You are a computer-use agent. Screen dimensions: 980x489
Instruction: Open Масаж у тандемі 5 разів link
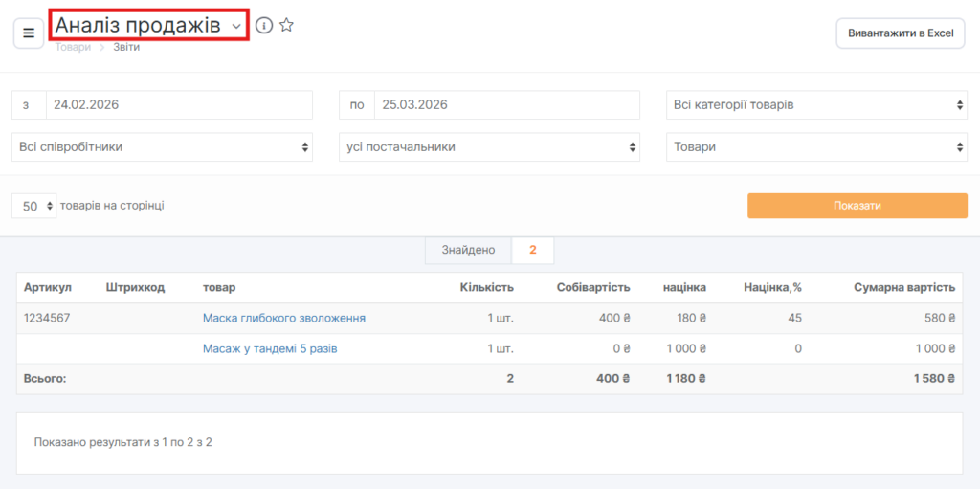270,348
